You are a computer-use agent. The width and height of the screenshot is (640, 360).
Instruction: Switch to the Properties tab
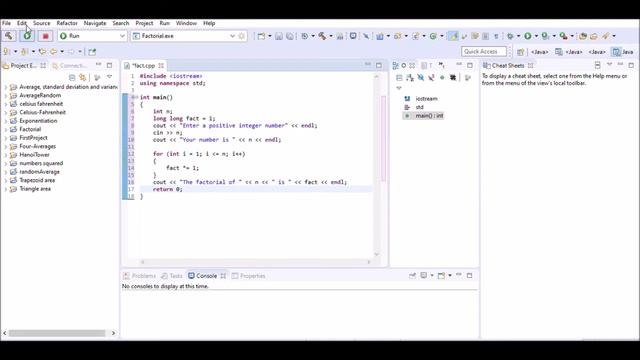(x=249, y=276)
